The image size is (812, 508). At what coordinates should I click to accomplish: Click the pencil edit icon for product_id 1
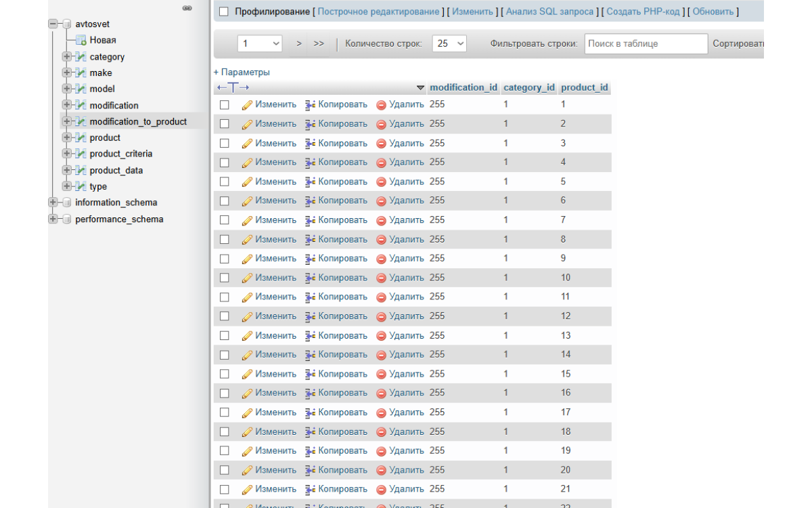247,105
